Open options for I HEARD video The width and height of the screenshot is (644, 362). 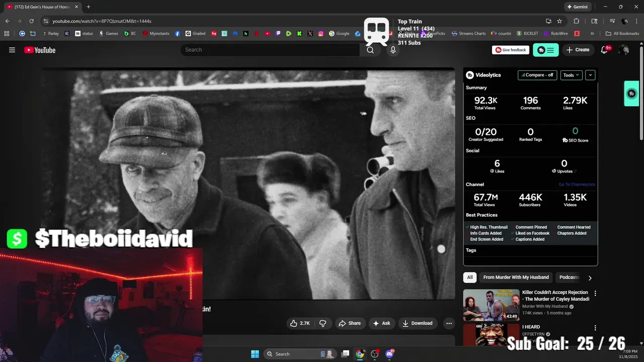point(595,328)
